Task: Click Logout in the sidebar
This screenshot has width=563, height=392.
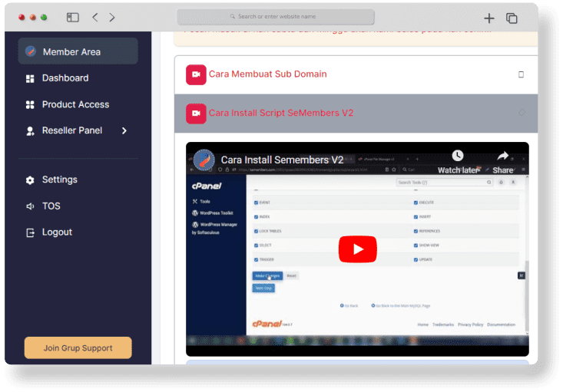Action: tap(57, 232)
